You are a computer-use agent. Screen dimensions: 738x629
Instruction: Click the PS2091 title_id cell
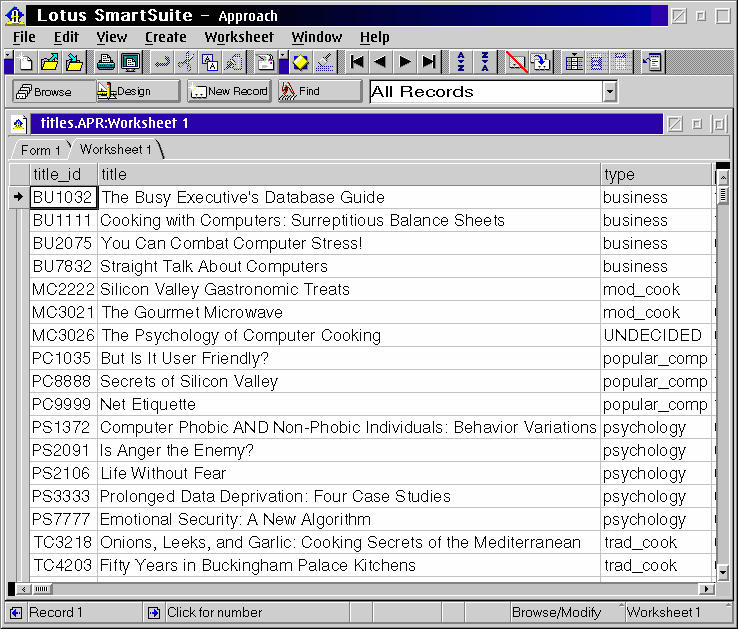[64, 451]
